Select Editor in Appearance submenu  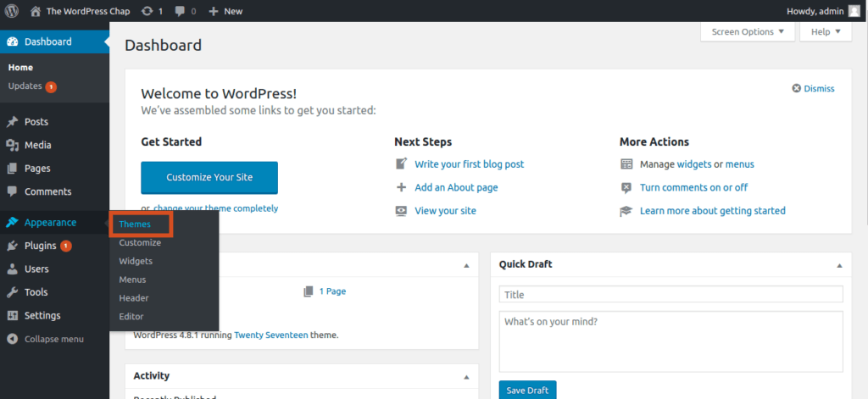click(131, 317)
